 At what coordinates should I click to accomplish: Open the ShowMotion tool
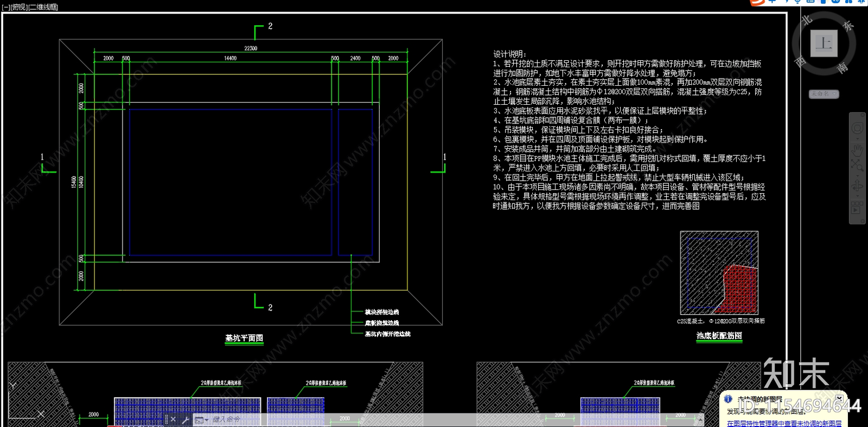[x=857, y=207]
